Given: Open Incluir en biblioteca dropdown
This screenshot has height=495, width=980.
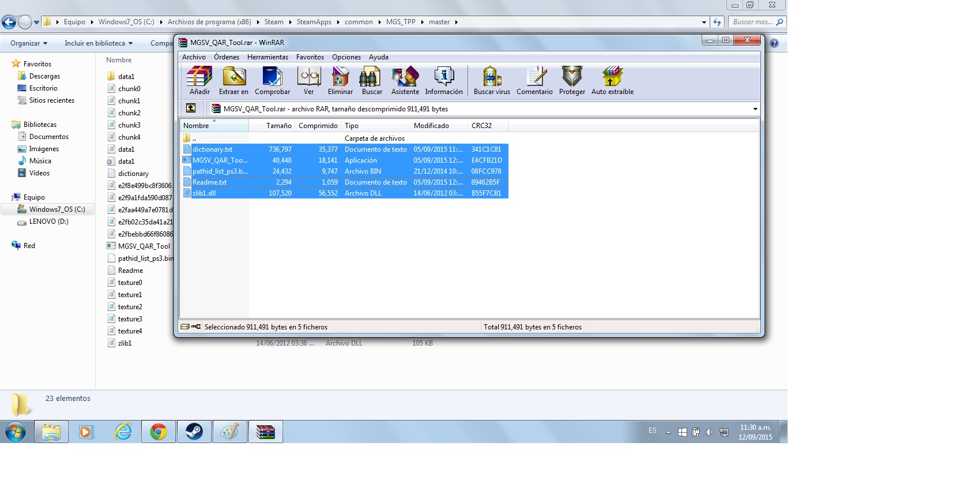Looking at the screenshot, I should (x=99, y=43).
